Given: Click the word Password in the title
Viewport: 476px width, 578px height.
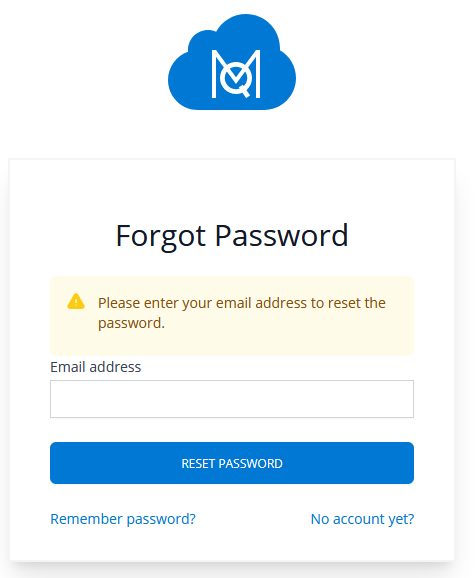Looking at the screenshot, I should [x=281, y=236].
